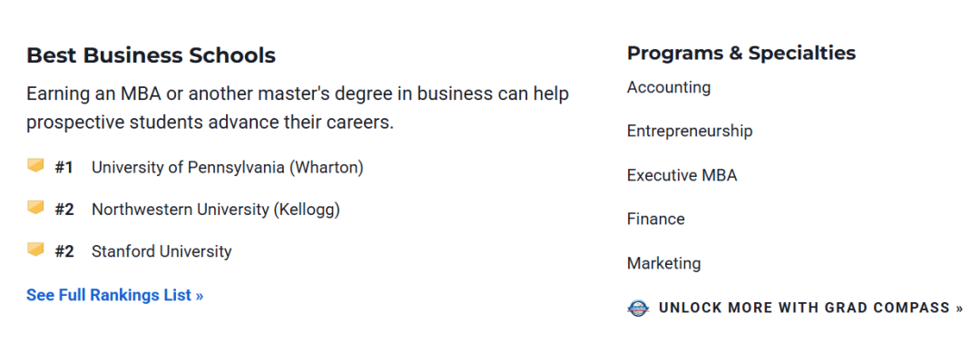Toggle the bookmark icon next to Stanford University
This screenshot has height=353, width=980.
35,250
